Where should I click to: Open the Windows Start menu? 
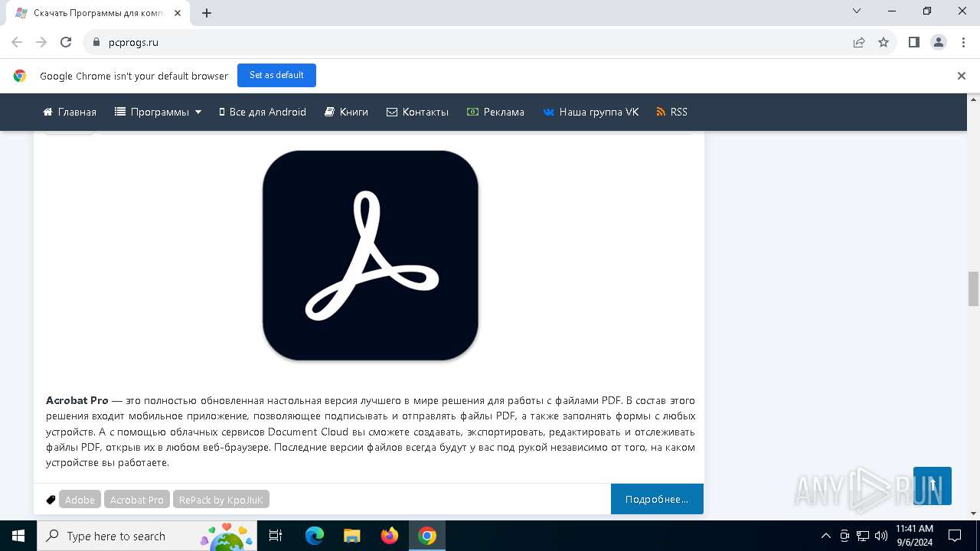point(18,536)
